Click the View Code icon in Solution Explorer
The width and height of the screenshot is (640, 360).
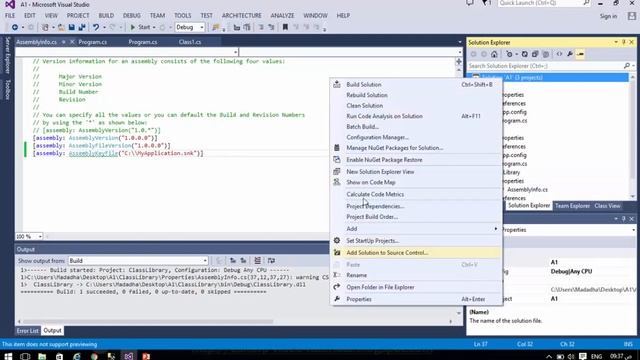[x=559, y=54]
